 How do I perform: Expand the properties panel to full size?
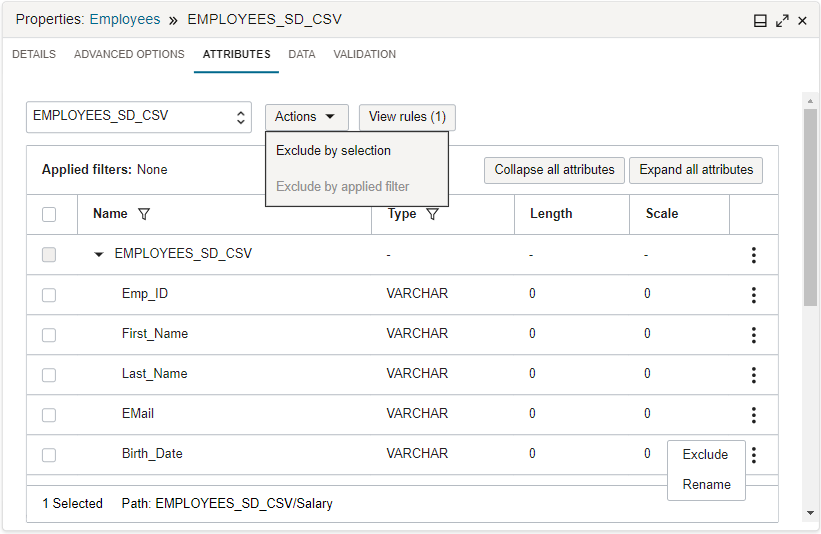tap(782, 21)
